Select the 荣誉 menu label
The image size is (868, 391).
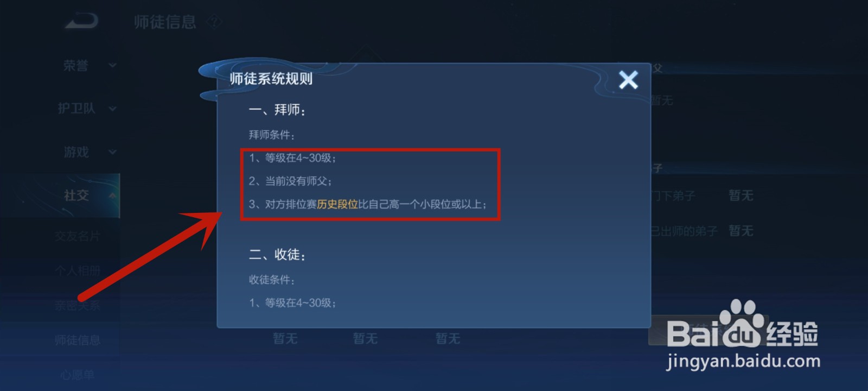pos(75,66)
